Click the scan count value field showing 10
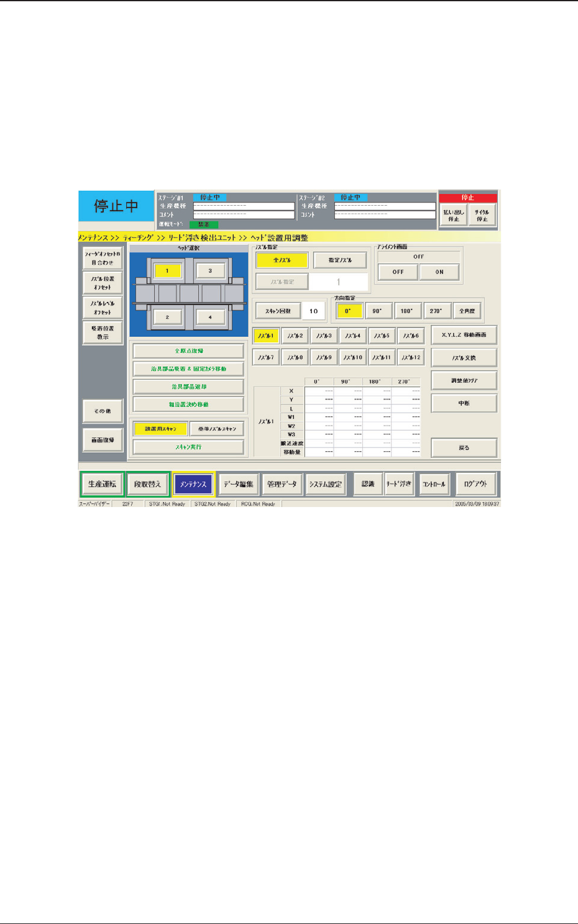This screenshot has width=578, height=924. click(x=314, y=311)
